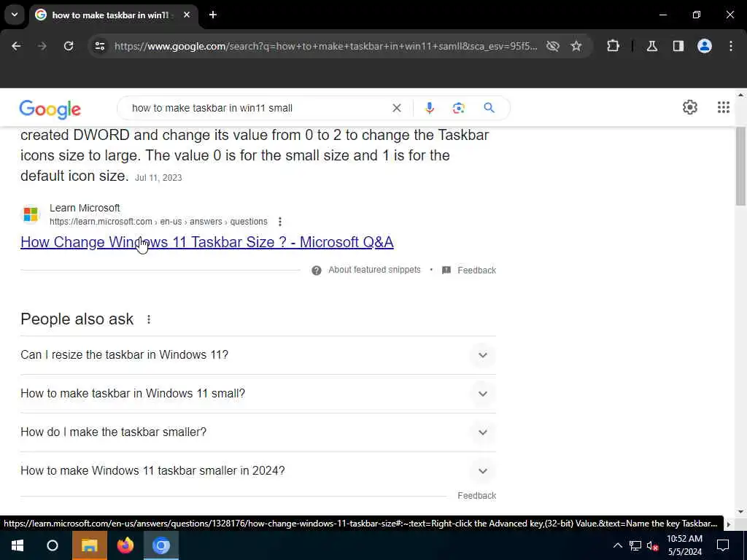Click the About featured snippets question icon

pyautogui.click(x=317, y=271)
